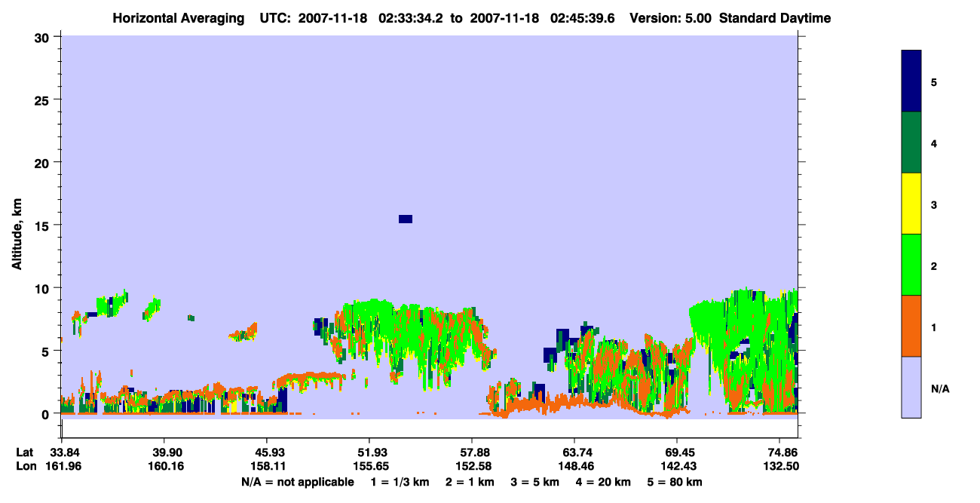Click the longitude value 142.43
Screen dimensions: 980x503
pos(677,466)
